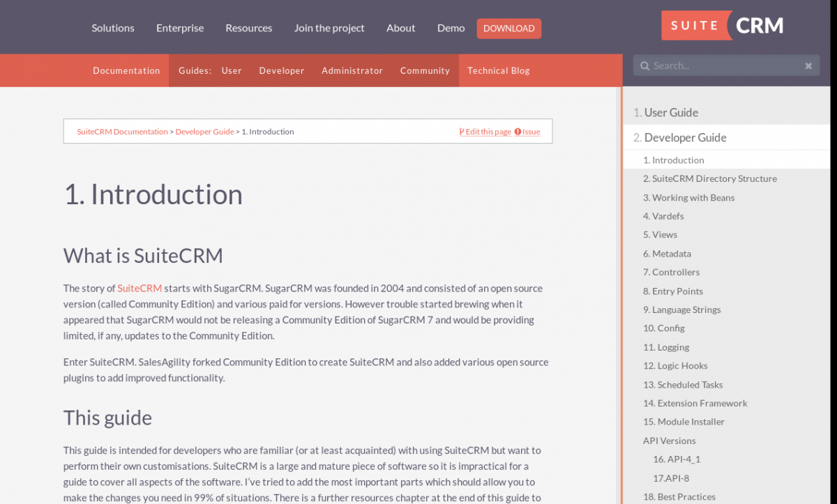Click the magnifier icon in the search bar
Image resolution: width=837 pixels, height=504 pixels.
pyautogui.click(x=644, y=65)
